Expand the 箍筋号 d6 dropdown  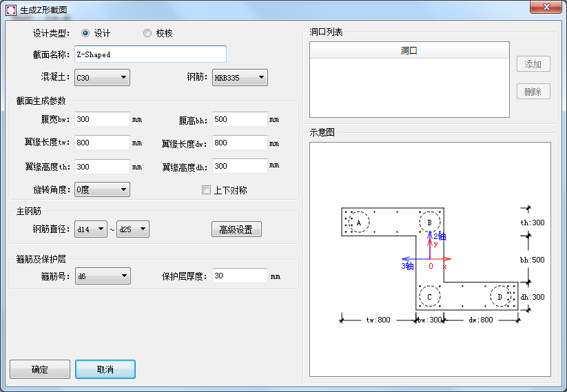coord(102,276)
